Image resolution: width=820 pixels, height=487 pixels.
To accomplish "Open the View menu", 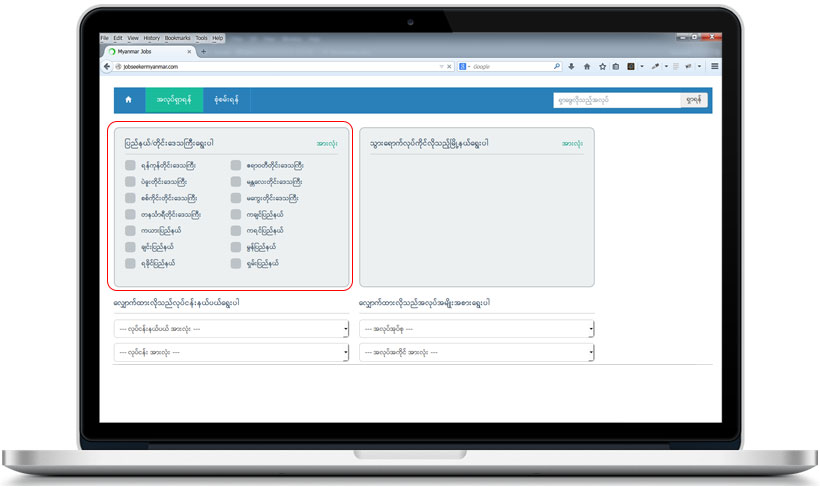I will click(x=133, y=38).
